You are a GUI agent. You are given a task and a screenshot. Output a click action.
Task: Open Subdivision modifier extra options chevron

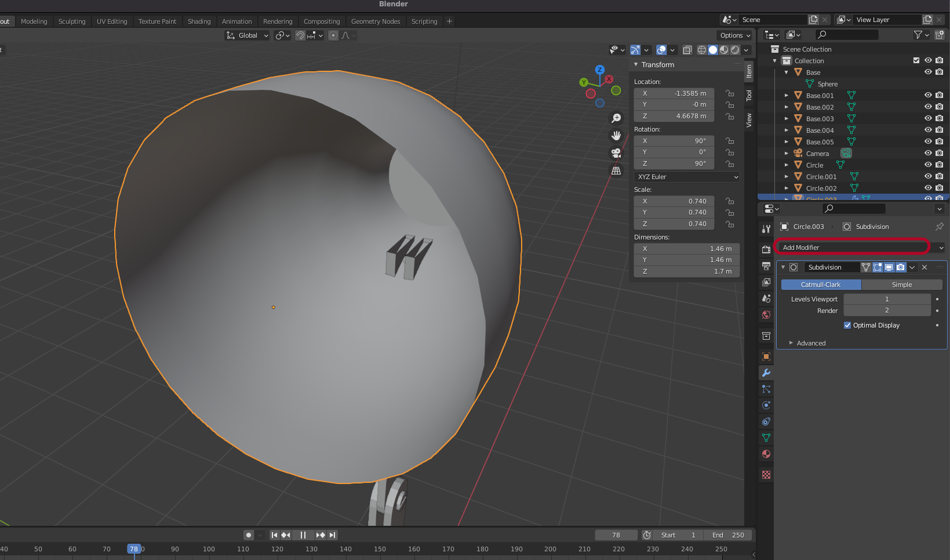tap(912, 267)
